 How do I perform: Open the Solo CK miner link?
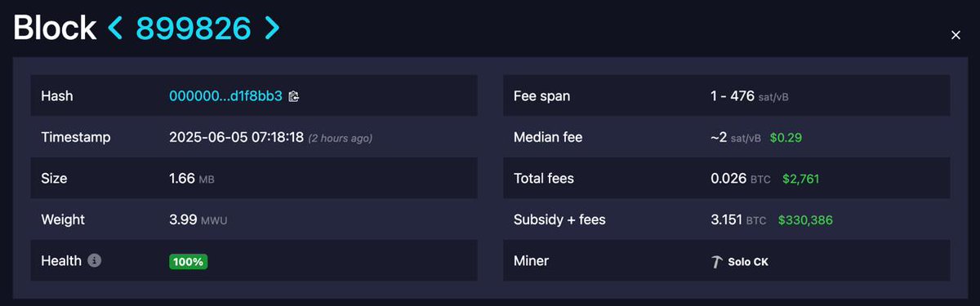click(748, 262)
